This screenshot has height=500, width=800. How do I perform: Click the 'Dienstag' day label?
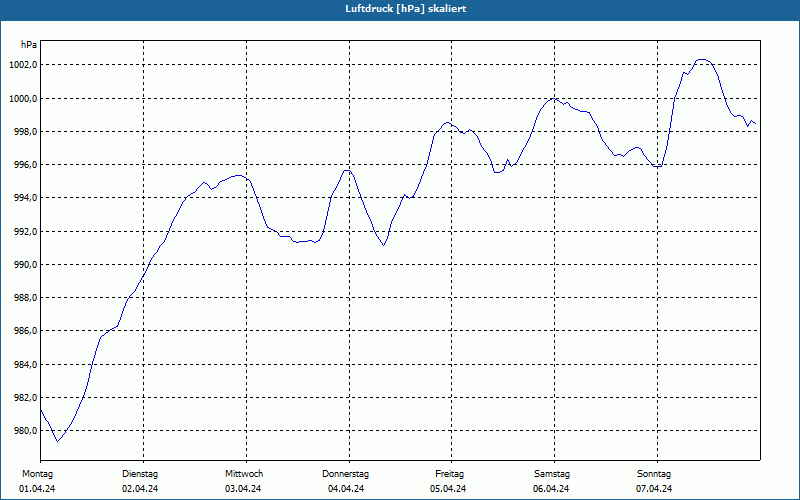tap(140, 474)
